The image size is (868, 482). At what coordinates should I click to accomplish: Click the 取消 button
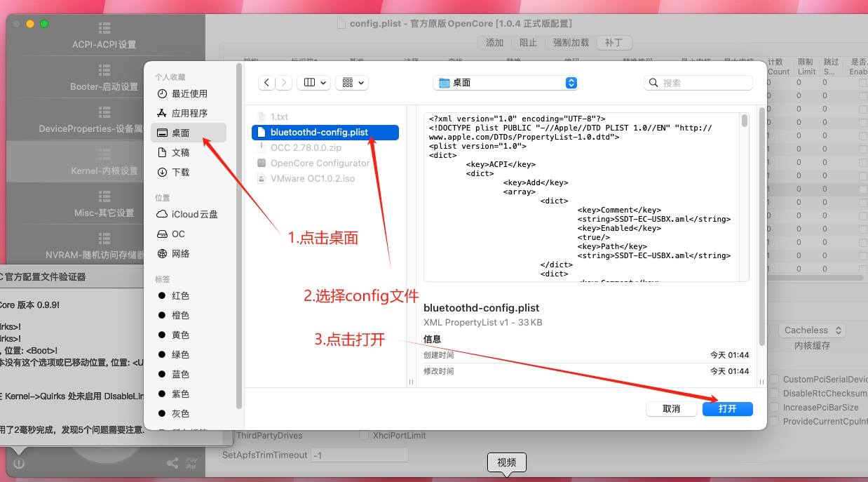(x=671, y=408)
